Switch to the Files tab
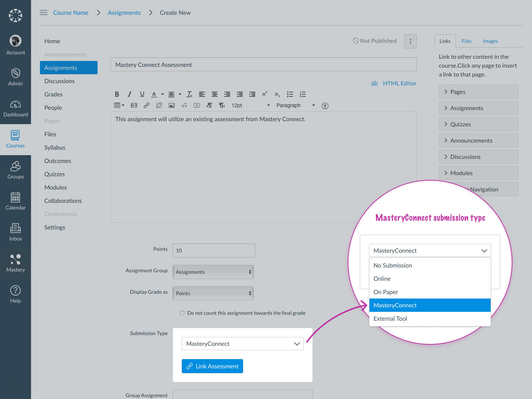532x399 pixels. [x=467, y=41]
